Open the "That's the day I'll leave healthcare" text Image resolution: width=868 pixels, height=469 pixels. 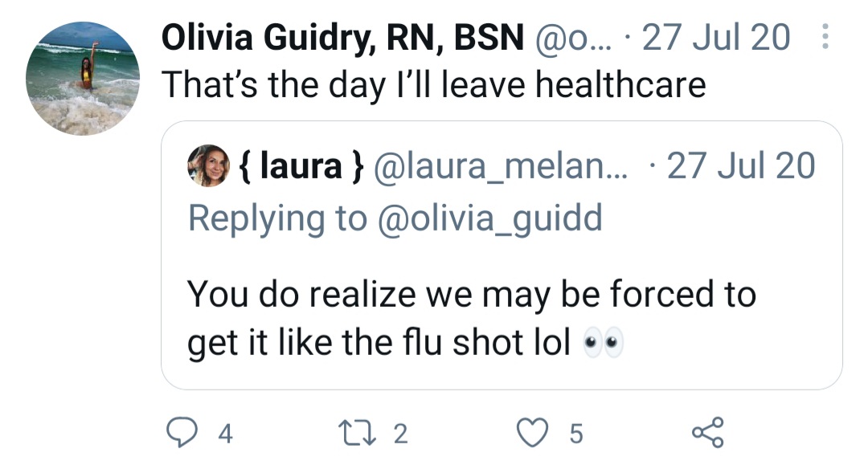point(434,84)
